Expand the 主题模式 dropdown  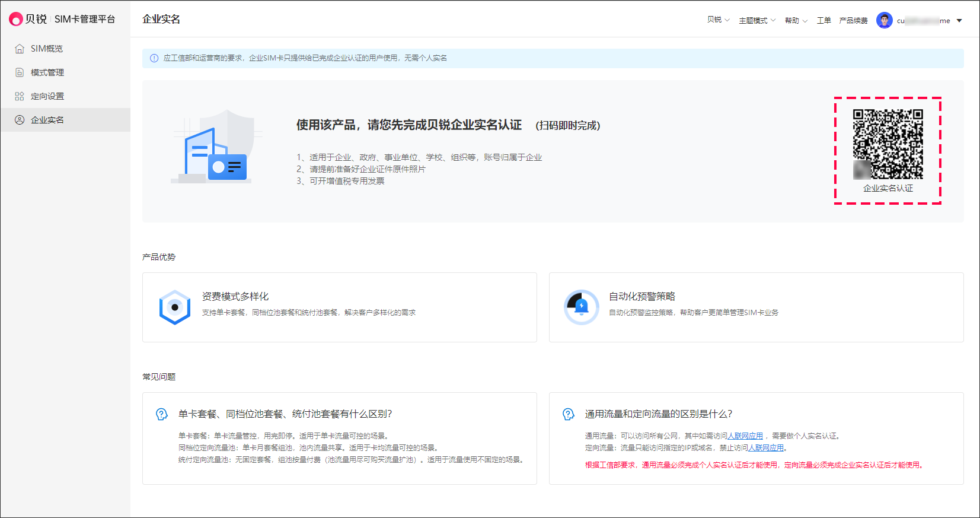(x=757, y=21)
